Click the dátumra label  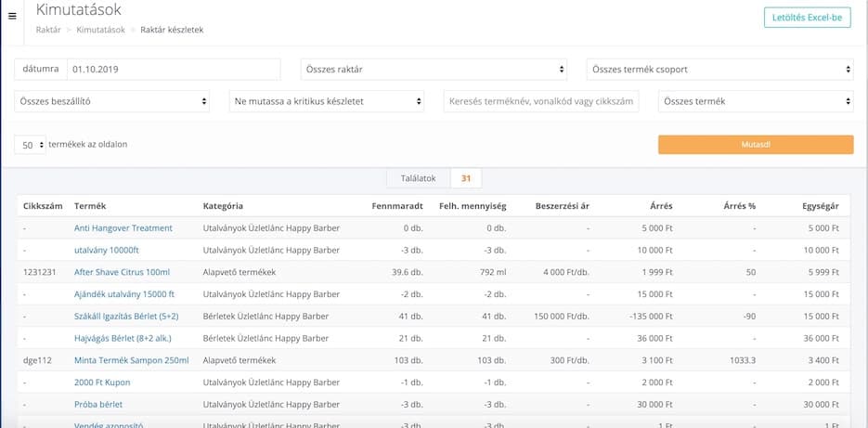click(41, 70)
